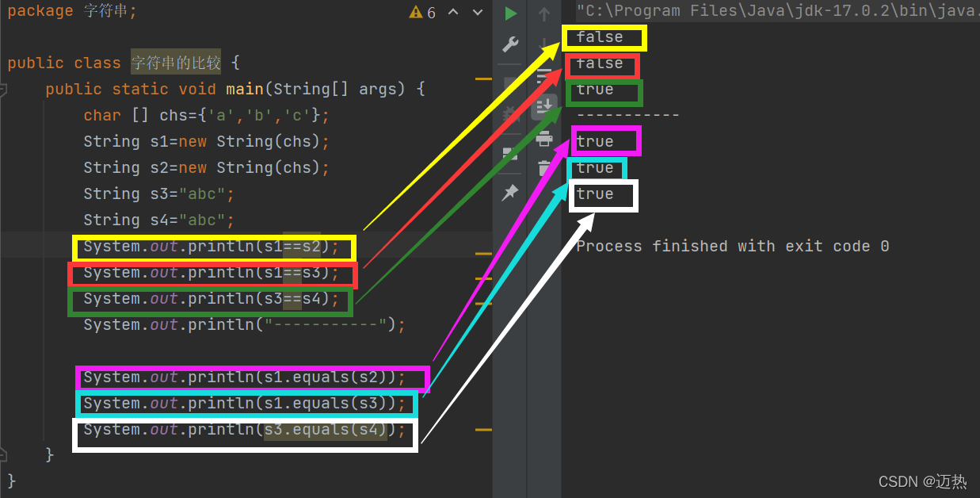Click top warning stripe mark on editor scrollbar
The height and width of the screenshot is (498, 980).
pos(483,79)
